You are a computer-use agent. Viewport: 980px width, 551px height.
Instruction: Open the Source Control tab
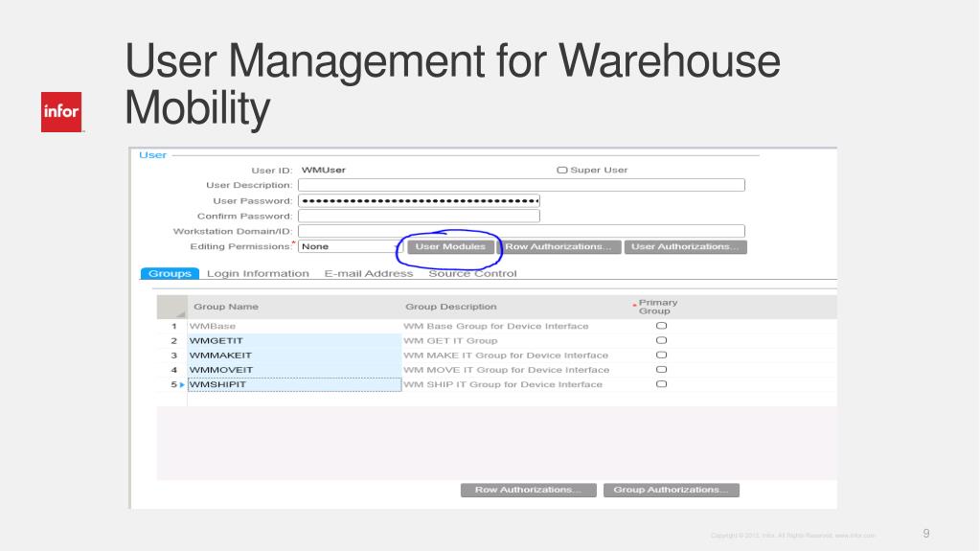click(x=472, y=273)
